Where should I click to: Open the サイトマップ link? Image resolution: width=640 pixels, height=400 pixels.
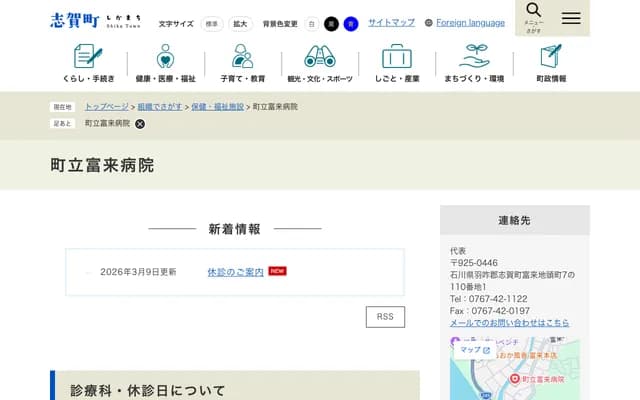coord(391,22)
